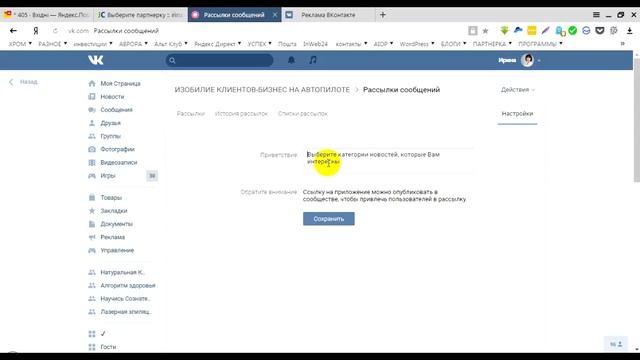Click the Товары shopping bag icon
The height and width of the screenshot is (360, 640).
click(92, 198)
